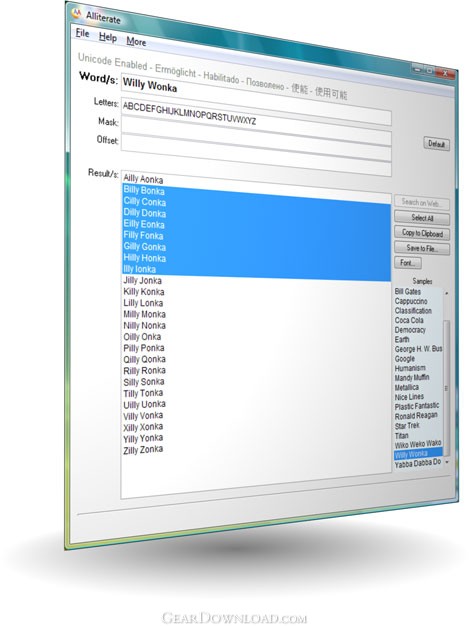Select result 'Jilly Jonka'
469x626 pixels.
142,281
